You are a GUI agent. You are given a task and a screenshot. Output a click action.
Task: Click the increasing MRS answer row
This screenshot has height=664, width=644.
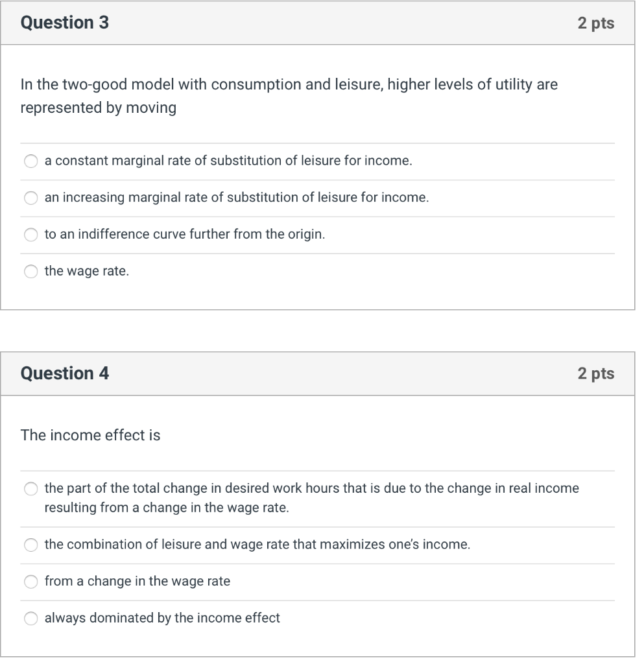click(x=236, y=198)
